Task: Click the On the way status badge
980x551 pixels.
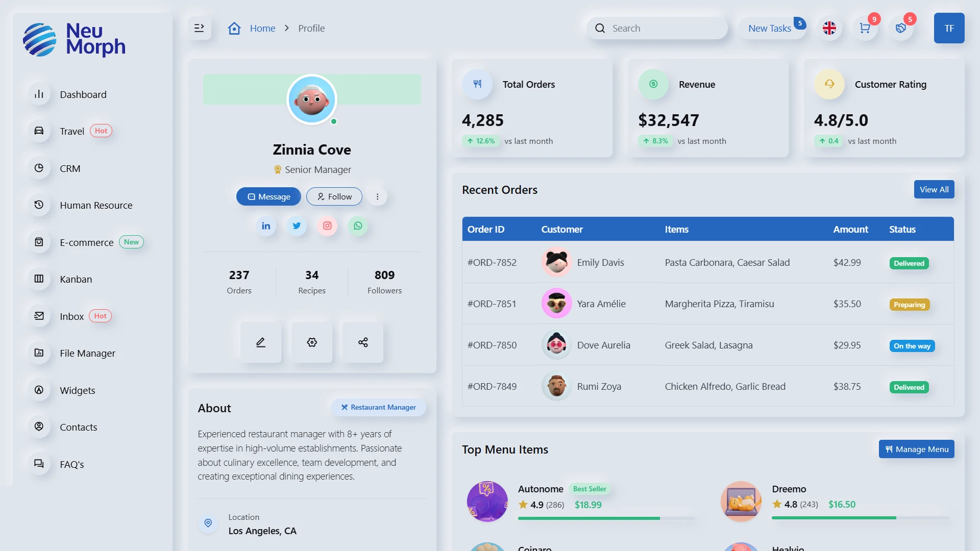Action: click(x=912, y=346)
